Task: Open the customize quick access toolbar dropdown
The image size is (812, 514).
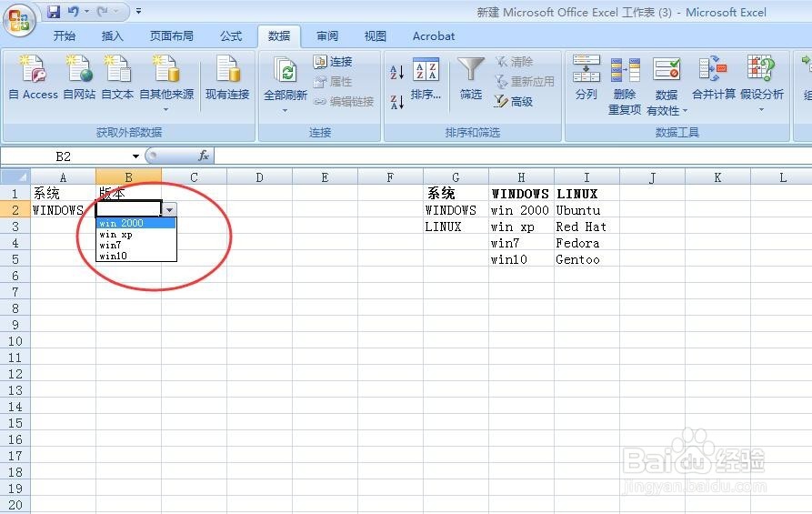Action: click(x=138, y=12)
